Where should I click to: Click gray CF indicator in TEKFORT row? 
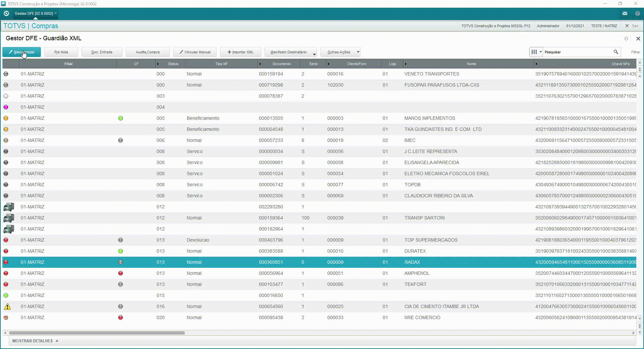[x=120, y=284]
